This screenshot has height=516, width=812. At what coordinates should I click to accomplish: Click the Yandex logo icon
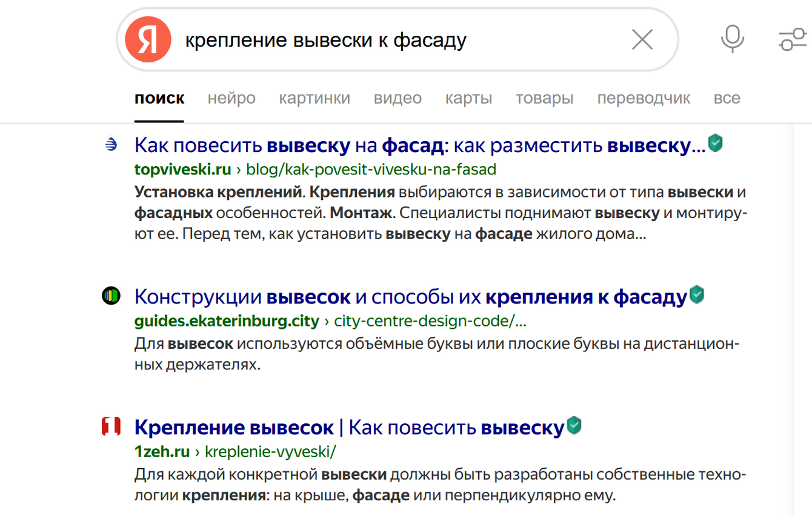point(148,40)
